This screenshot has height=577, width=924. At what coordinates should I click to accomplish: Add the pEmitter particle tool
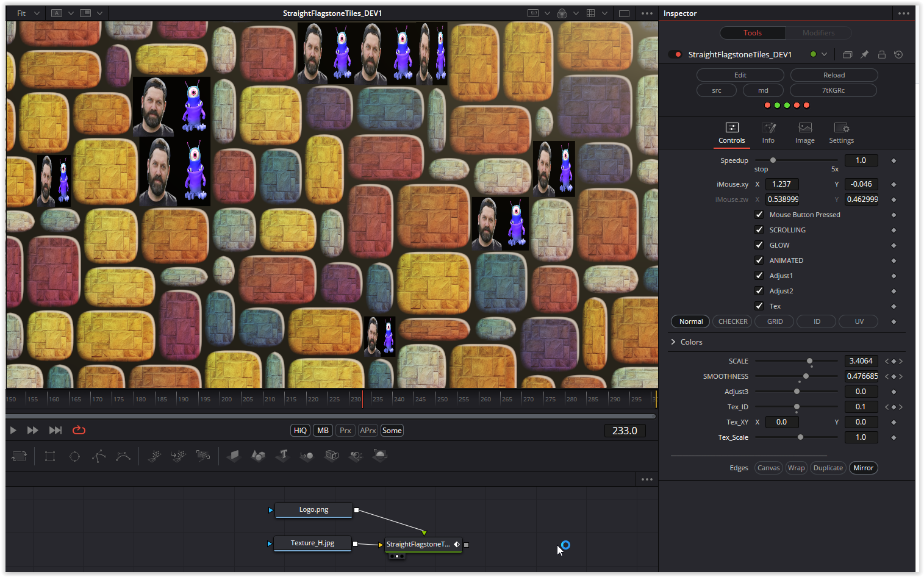[x=154, y=456]
